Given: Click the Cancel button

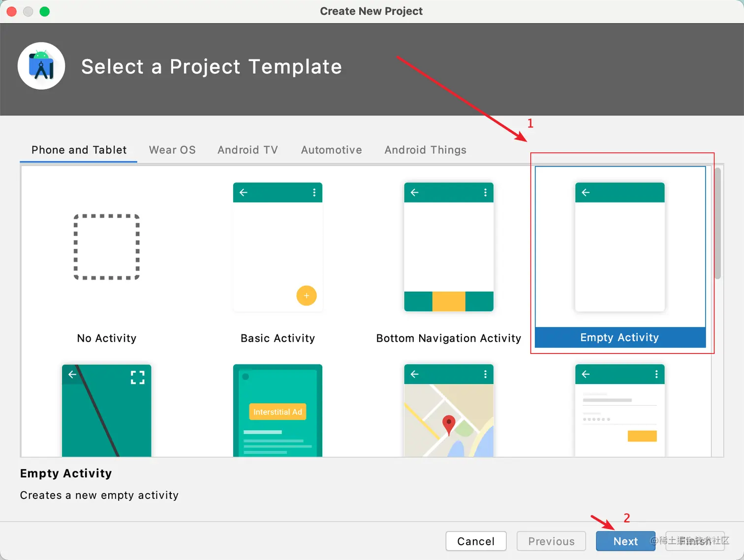Looking at the screenshot, I should point(476,541).
